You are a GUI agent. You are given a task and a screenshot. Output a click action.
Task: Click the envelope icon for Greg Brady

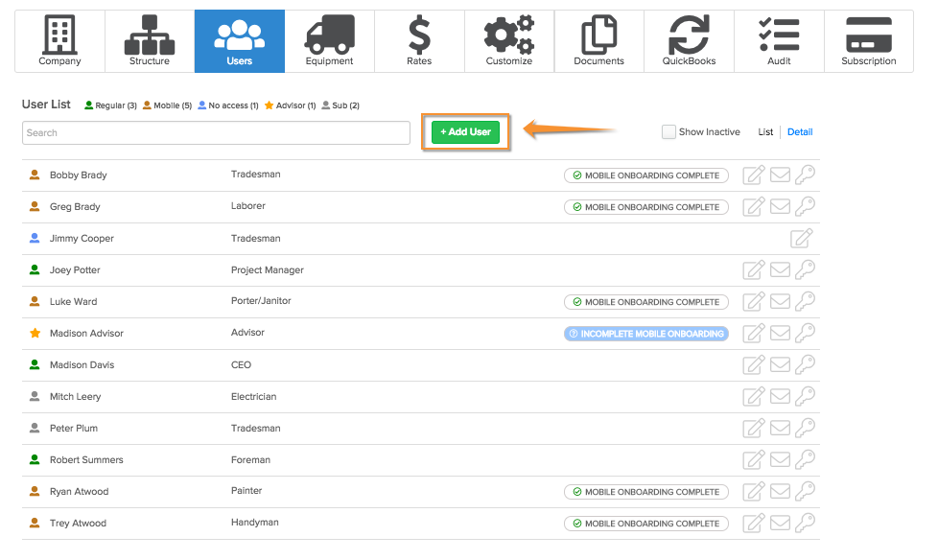coord(780,207)
